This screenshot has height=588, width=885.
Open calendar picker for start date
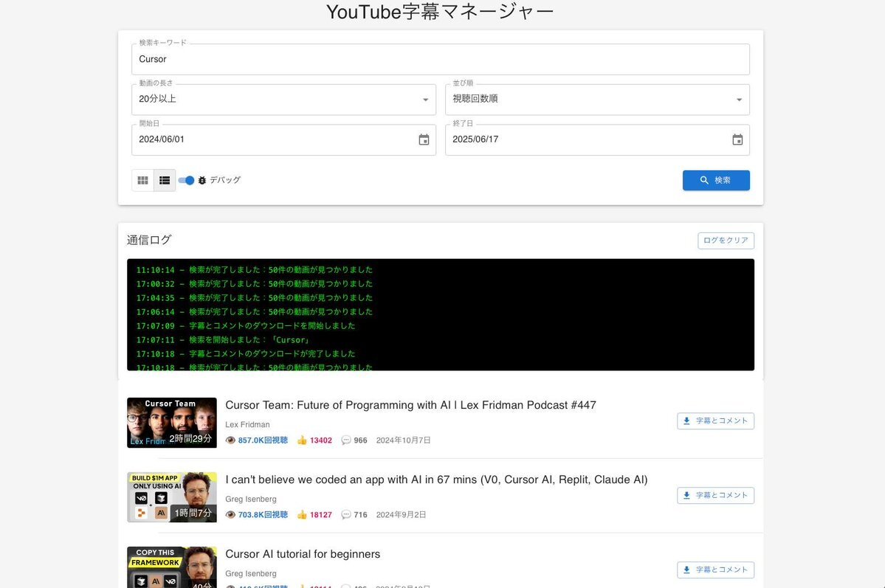[x=424, y=140]
